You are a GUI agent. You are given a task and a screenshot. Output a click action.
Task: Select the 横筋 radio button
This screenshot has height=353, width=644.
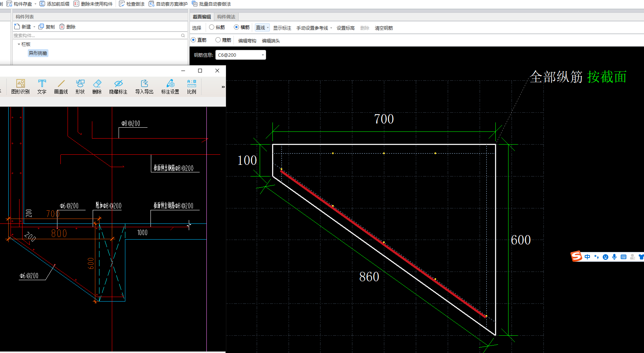click(x=236, y=27)
